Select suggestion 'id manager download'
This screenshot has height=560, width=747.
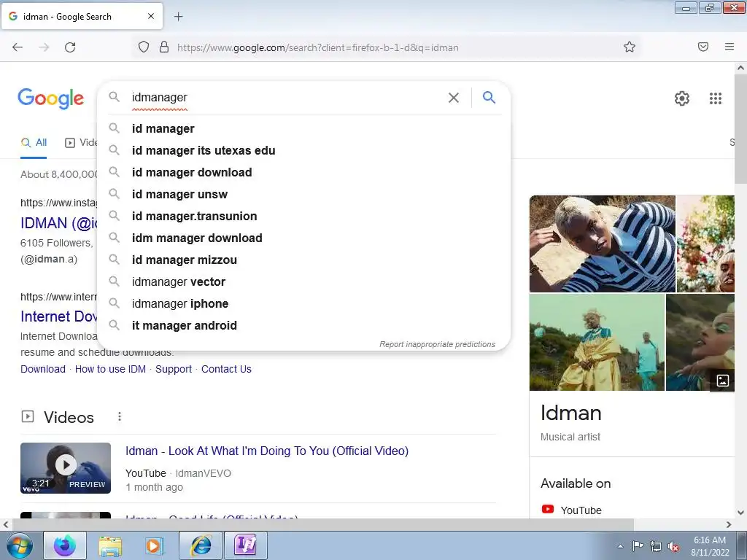pos(304,172)
